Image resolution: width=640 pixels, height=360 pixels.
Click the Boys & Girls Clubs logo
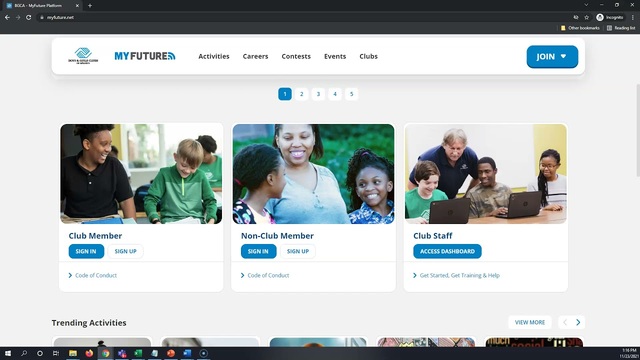click(x=83, y=56)
